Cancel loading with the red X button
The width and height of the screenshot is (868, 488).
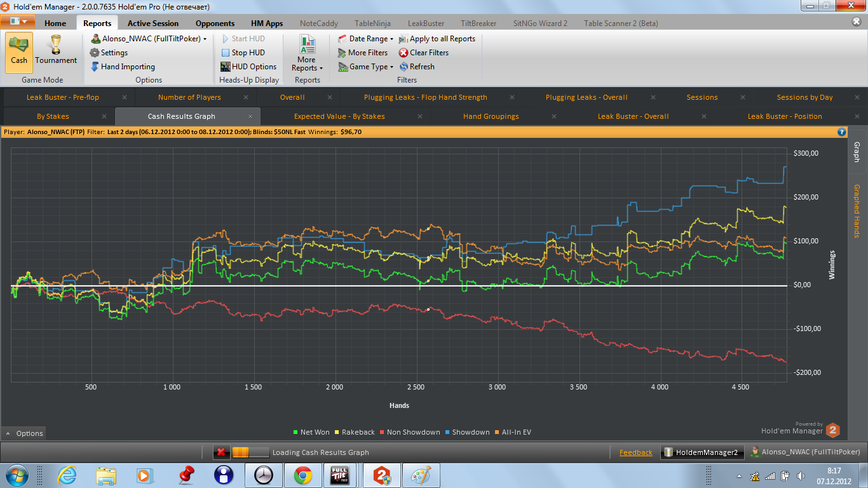click(221, 452)
